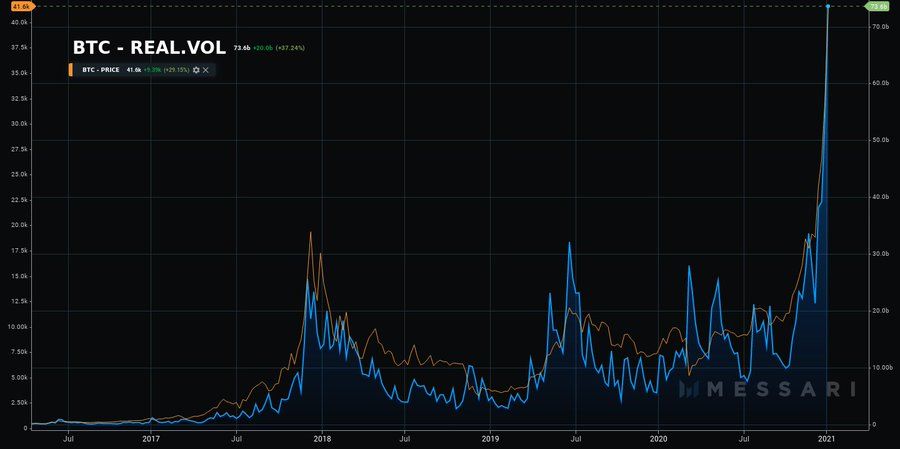Click the 10.00b right volume axis label
Screen dimensions: 900x449
coord(880,366)
